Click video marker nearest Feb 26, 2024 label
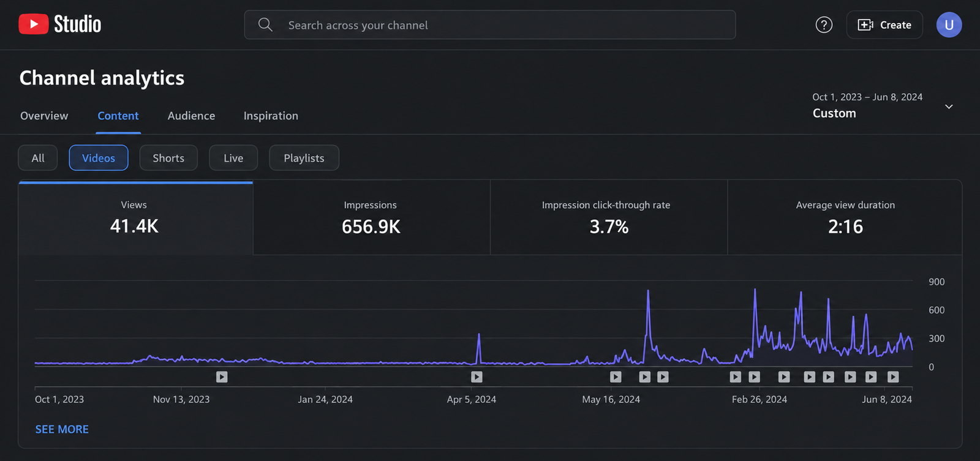980x461 pixels. click(755, 377)
